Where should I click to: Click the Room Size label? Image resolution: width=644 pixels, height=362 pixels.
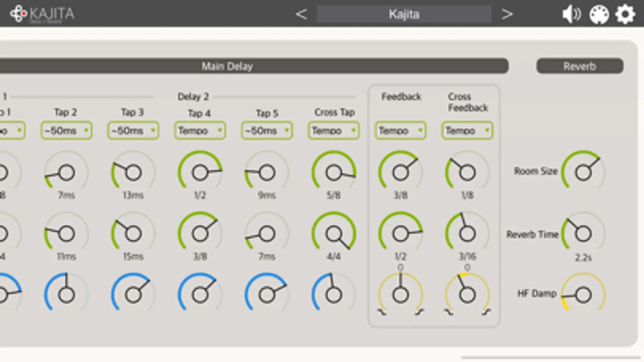click(536, 171)
